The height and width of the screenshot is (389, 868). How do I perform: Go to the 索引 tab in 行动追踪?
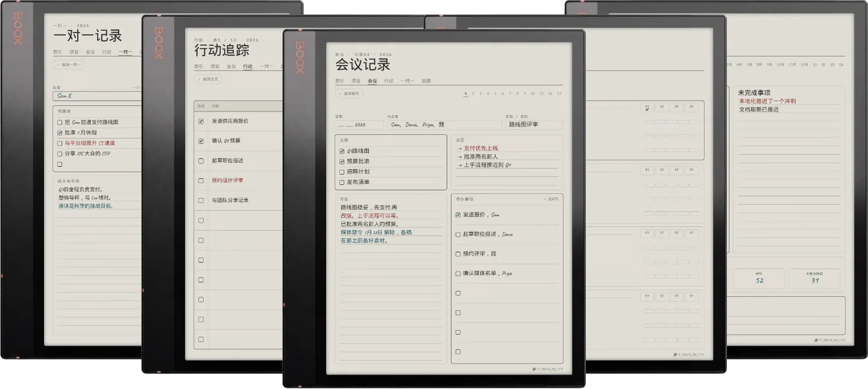(x=198, y=66)
